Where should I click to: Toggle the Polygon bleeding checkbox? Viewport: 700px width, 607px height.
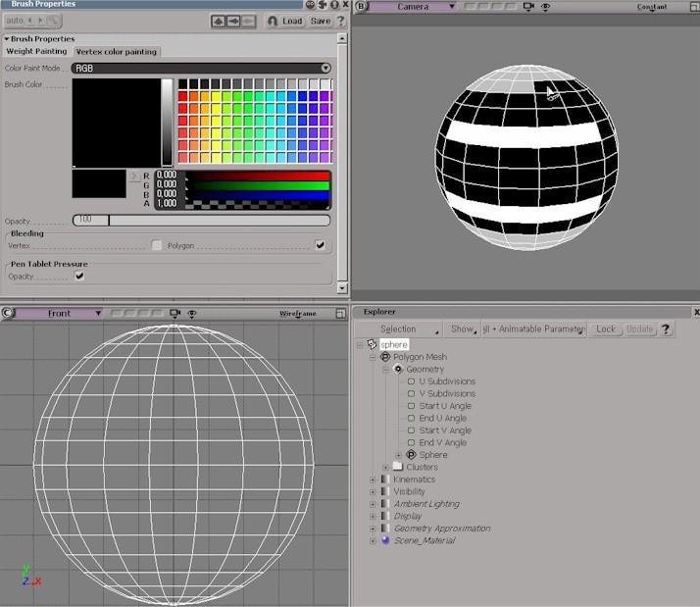coord(320,245)
